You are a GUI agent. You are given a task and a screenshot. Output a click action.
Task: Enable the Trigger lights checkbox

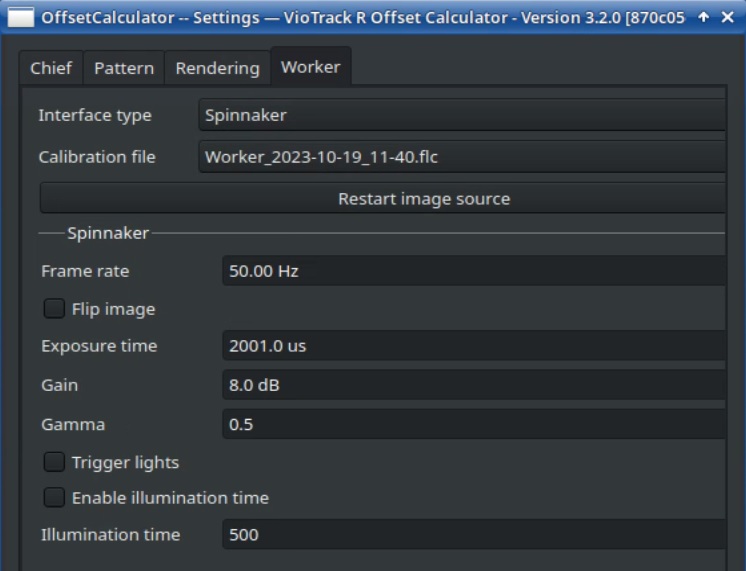point(54,462)
